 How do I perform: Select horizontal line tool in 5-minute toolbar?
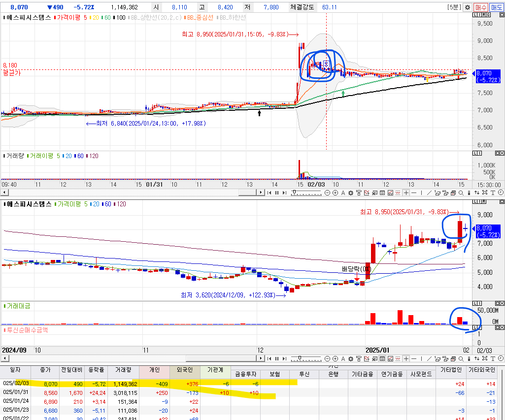[414, 193]
